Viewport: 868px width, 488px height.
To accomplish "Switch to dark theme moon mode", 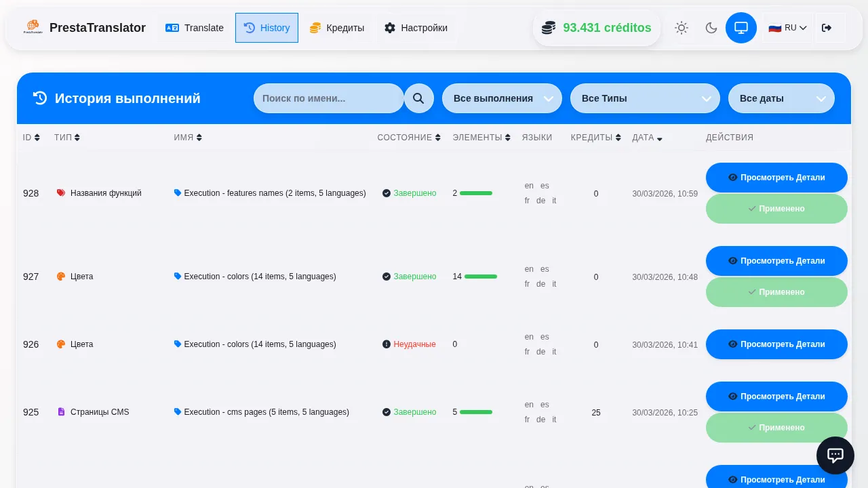I will point(711,28).
